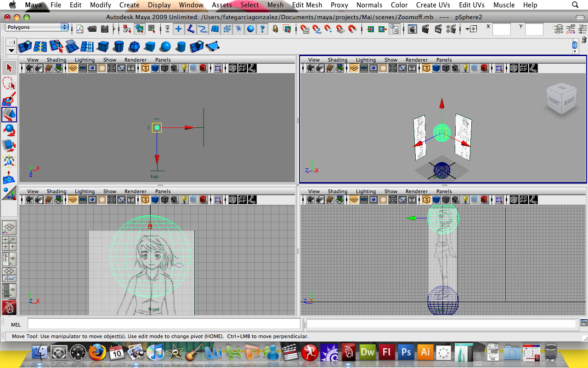Viewport: 588px width, 368px height.
Task: Toggle Select by object type mode
Action: (139, 29)
